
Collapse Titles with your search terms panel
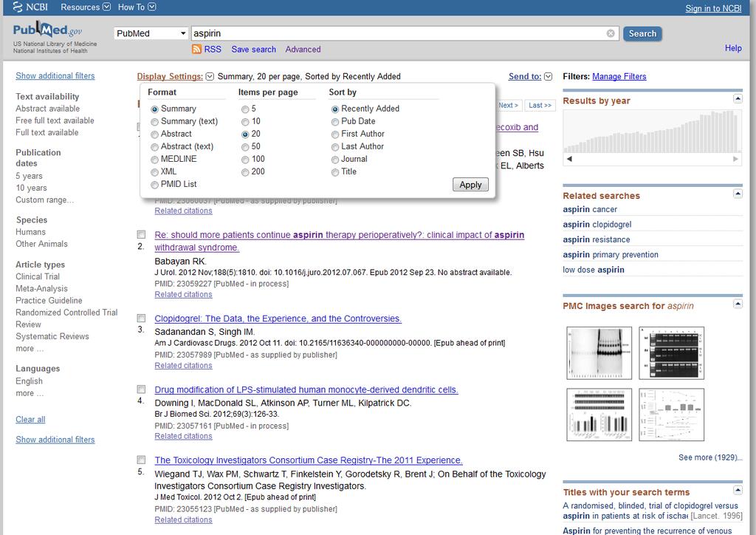(x=738, y=490)
